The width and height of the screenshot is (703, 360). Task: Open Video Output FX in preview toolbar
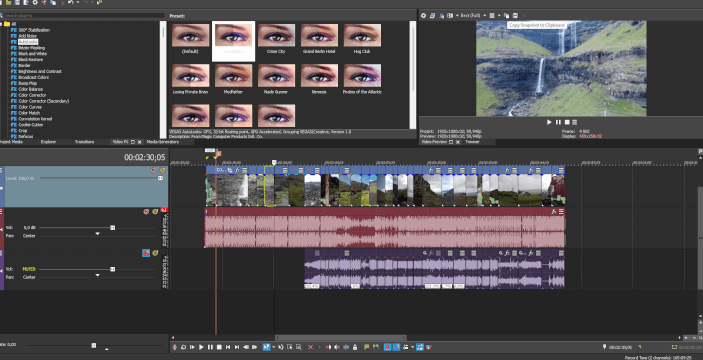point(442,15)
